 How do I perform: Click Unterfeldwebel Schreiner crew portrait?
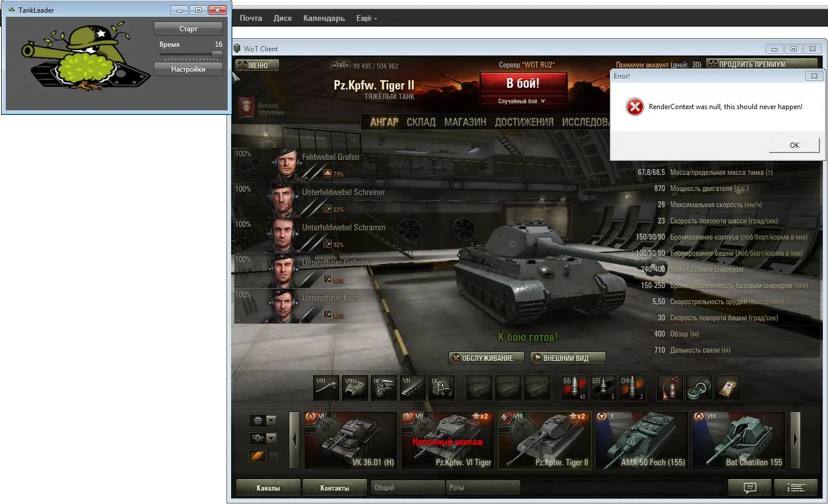[x=283, y=200]
